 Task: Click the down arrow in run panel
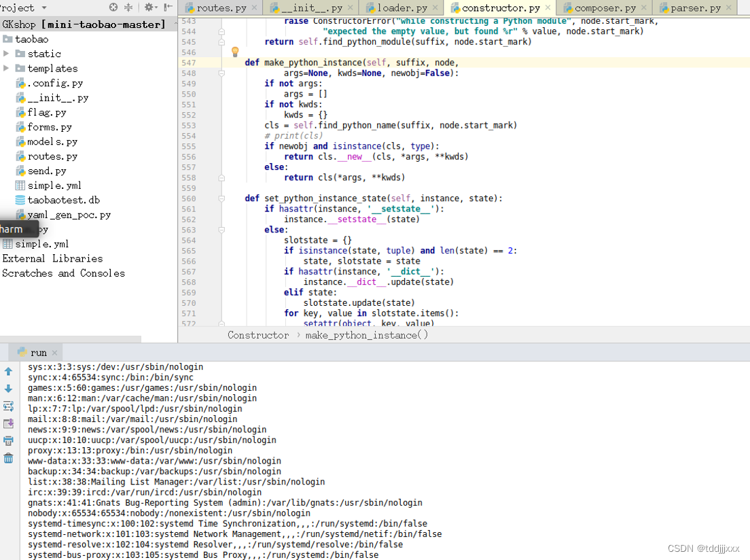tap(9, 389)
